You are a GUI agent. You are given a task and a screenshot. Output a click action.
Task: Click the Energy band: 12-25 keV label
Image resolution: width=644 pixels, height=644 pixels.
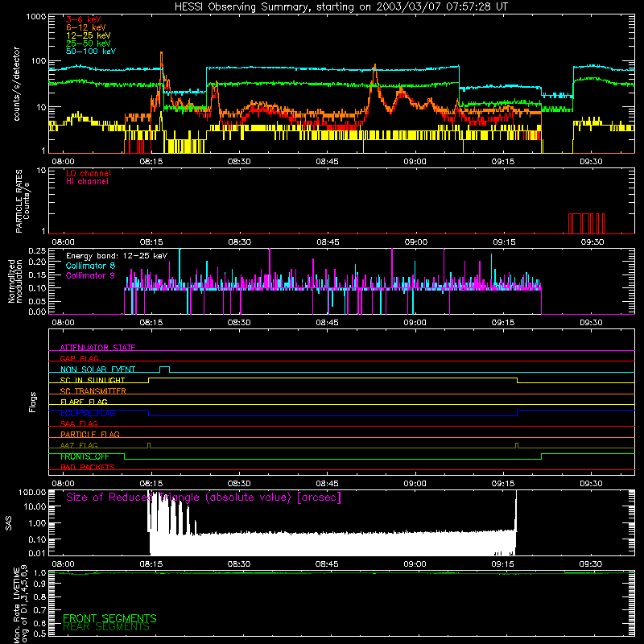pyautogui.click(x=117, y=256)
